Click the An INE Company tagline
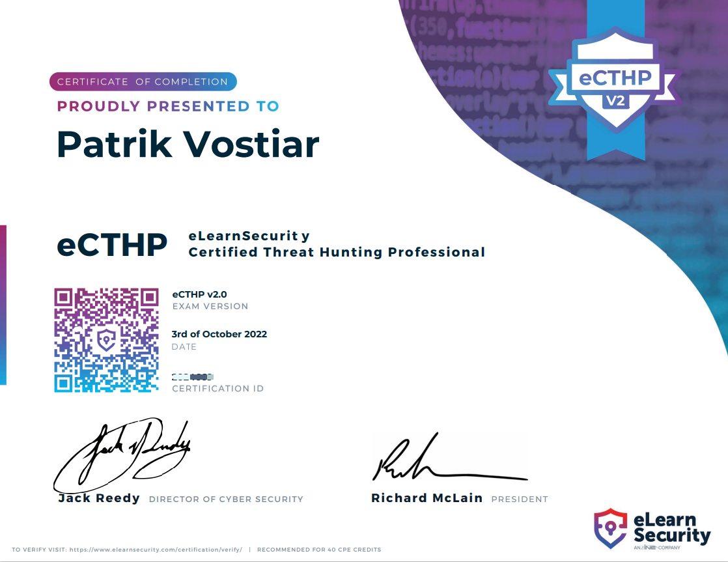This screenshot has height=562, width=728. point(657,548)
